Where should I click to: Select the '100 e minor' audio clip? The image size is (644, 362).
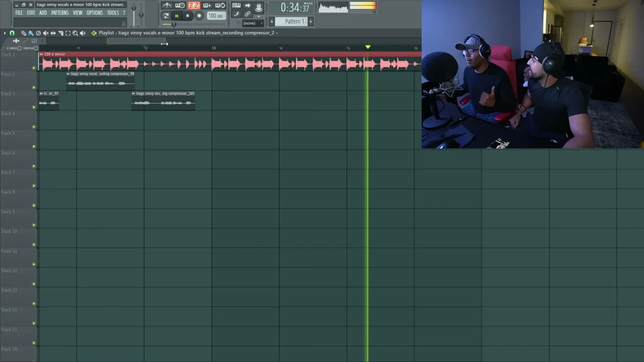pyautogui.click(x=230, y=61)
